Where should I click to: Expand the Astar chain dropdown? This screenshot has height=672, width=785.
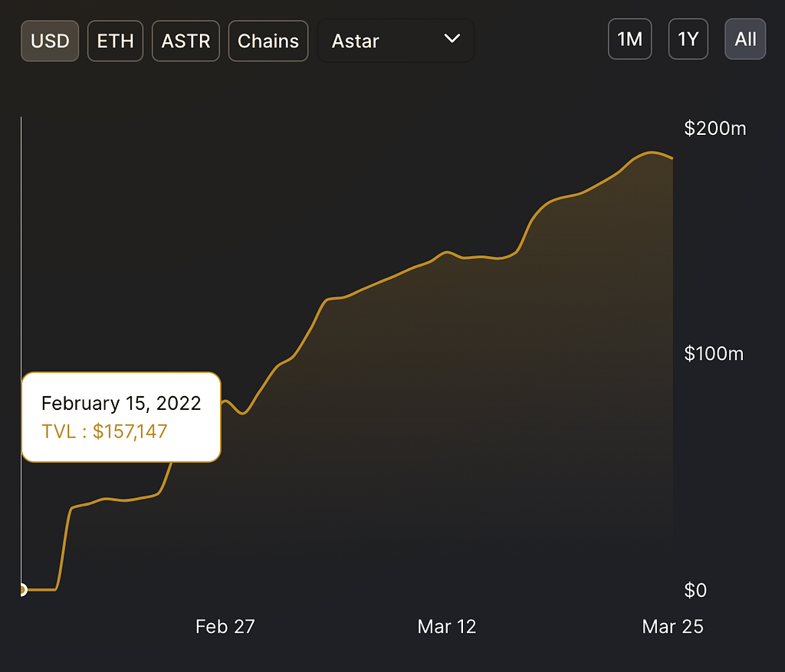[396, 41]
